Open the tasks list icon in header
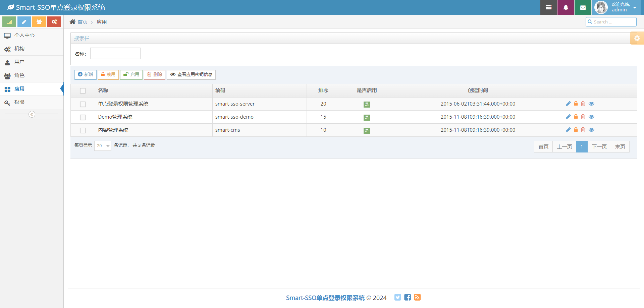 [x=549, y=7]
